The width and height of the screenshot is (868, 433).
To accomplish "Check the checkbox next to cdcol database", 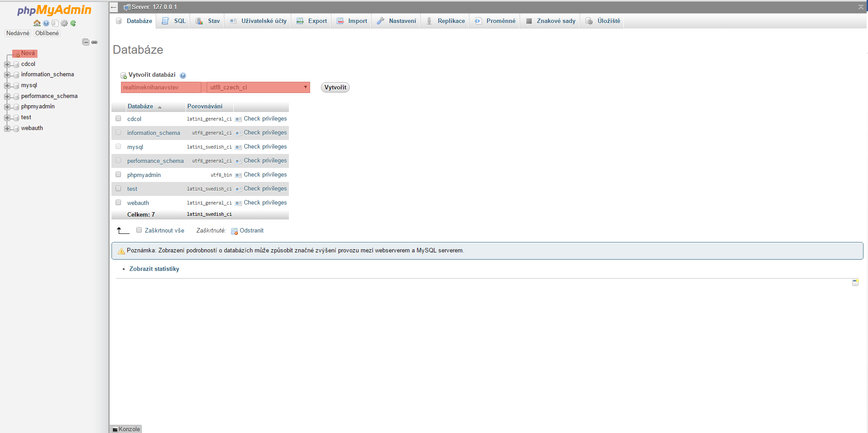I will 118,118.
